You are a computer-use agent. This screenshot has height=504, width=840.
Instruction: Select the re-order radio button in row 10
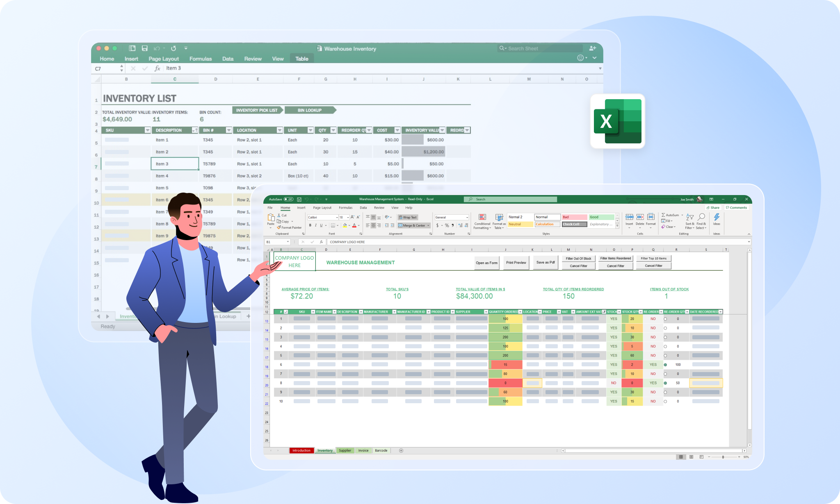[x=665, y=402]
